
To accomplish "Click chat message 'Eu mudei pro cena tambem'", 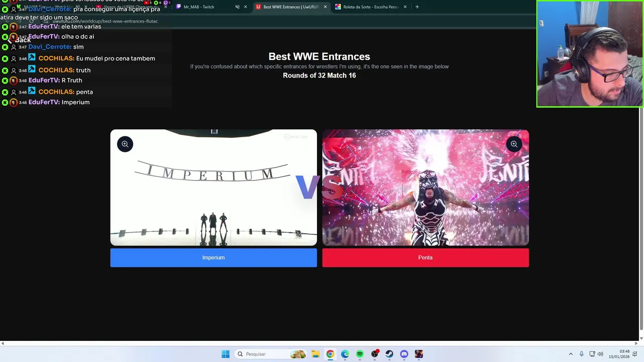I will [x=115, y=58].
